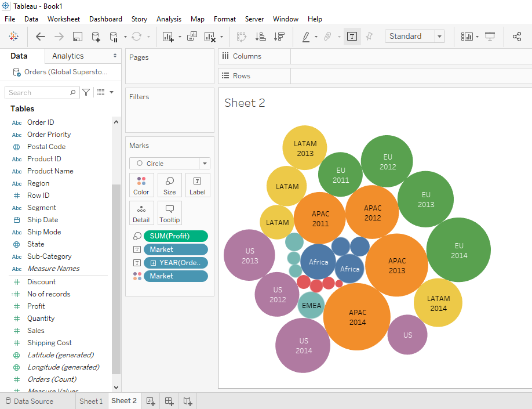Swap rows and columns
This screenshot has height=409, width=532.
tap(242, 37)
